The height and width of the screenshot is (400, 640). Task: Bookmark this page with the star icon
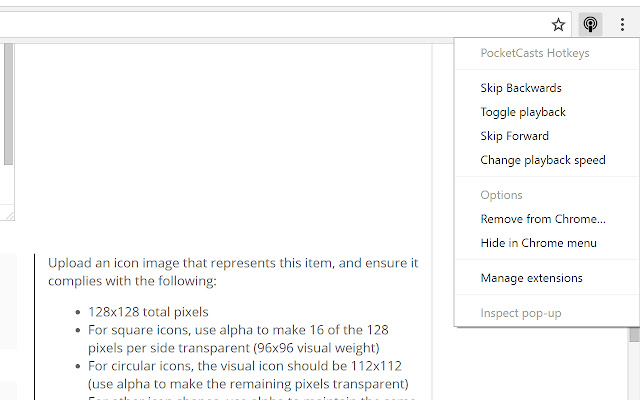558,24
